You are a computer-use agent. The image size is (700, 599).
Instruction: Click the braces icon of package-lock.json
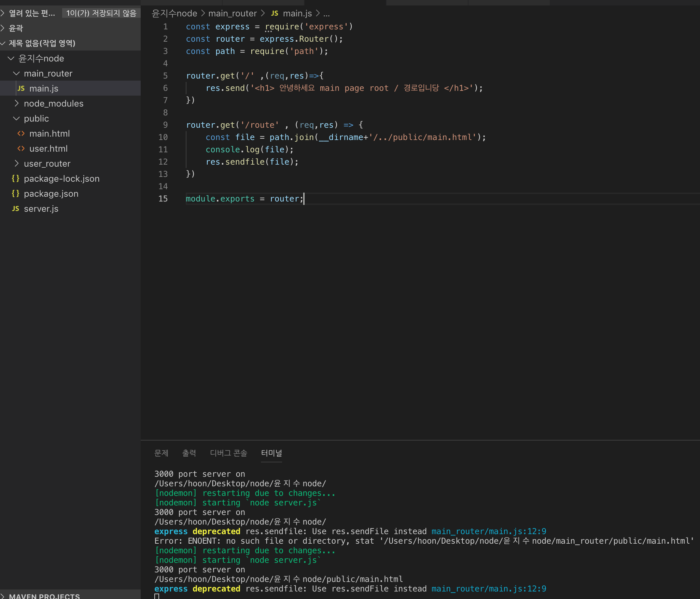[15, 179]
